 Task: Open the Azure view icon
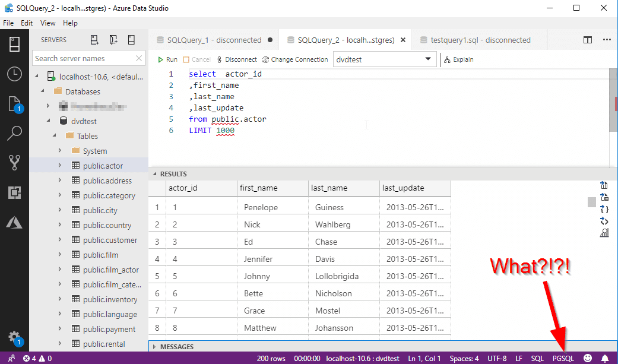click(x=14, y=222)
